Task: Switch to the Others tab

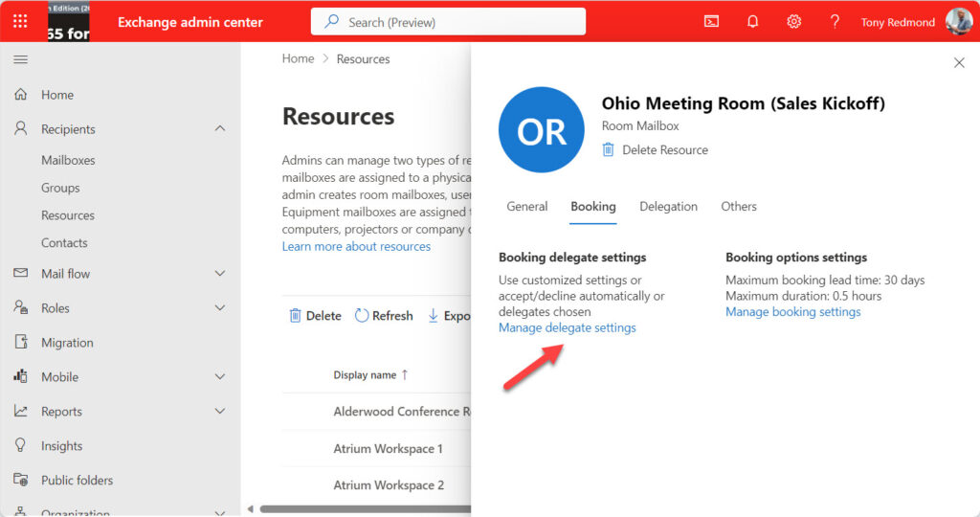Action: (739, 206)
